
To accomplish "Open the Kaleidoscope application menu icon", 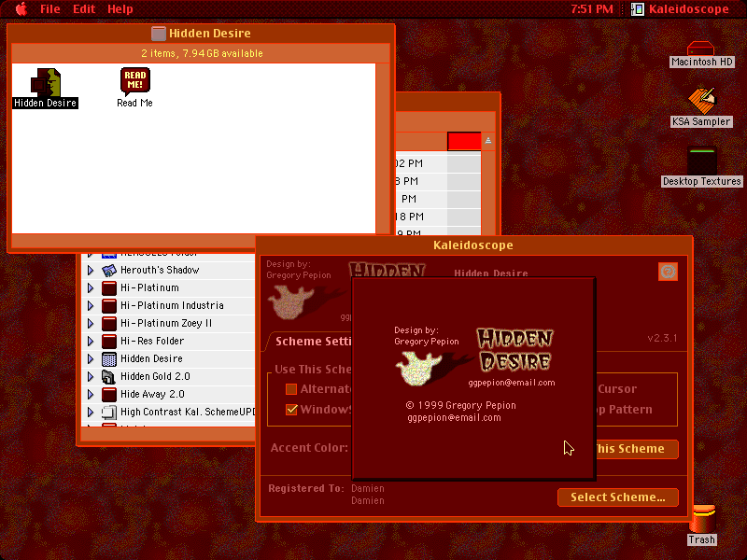I will tap(638, 9).
